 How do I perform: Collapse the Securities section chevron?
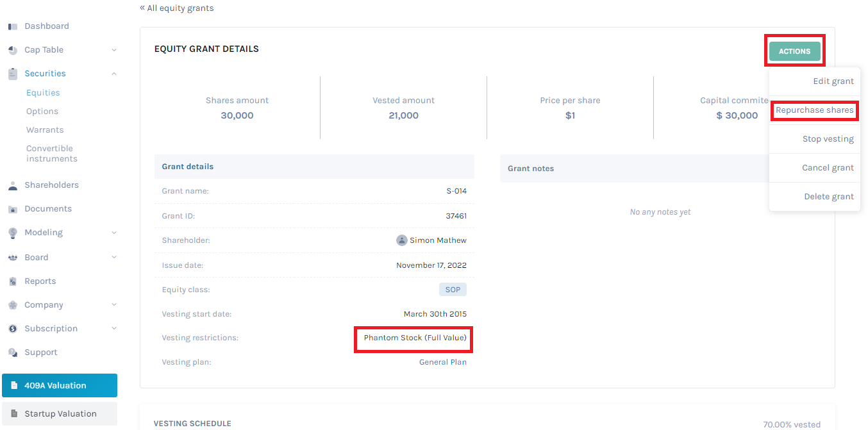(x=114, y=74)
